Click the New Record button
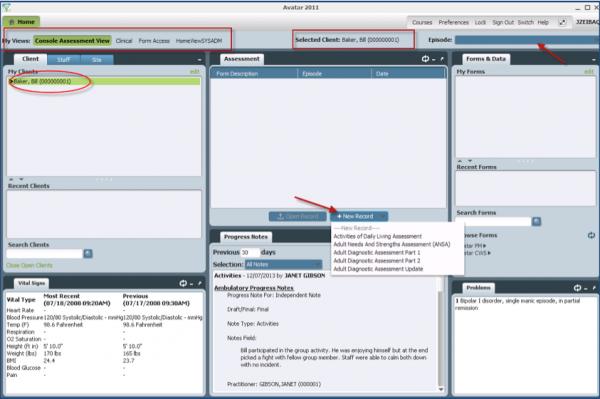The height and width of the screenshot is (399, 600). click(x=359, y=217)
